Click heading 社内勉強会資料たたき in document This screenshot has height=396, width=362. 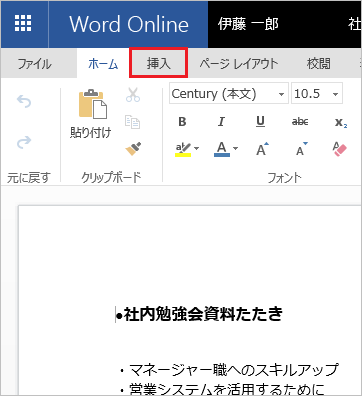click(203, 314)
